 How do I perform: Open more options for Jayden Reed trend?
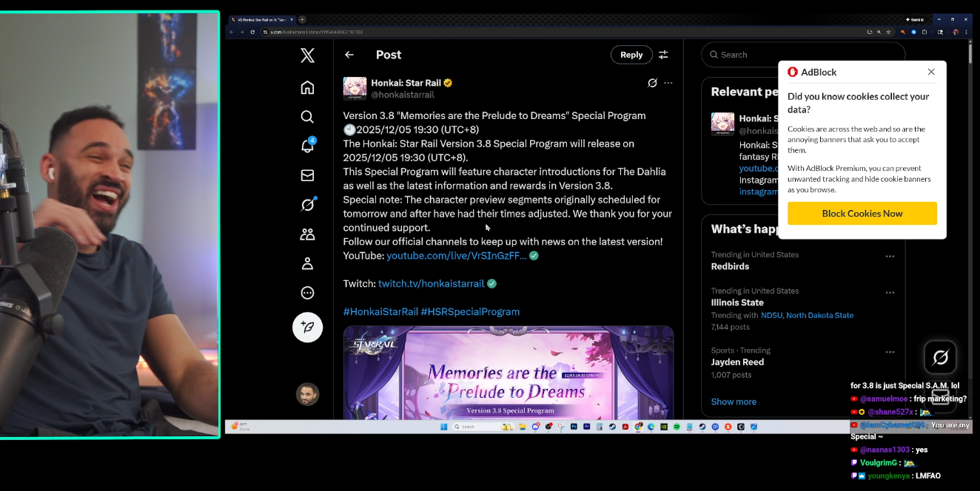click(890, 352)
